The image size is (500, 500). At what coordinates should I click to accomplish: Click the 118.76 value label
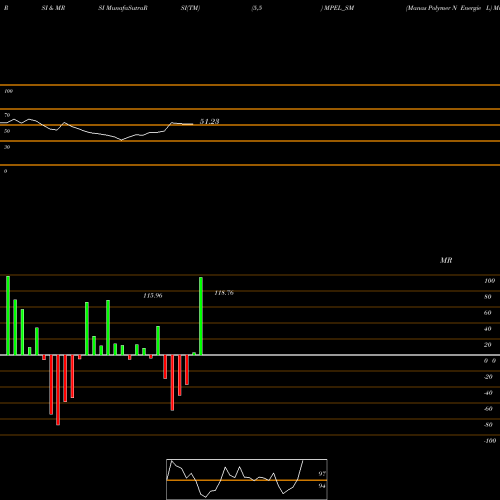coord(224,293)
